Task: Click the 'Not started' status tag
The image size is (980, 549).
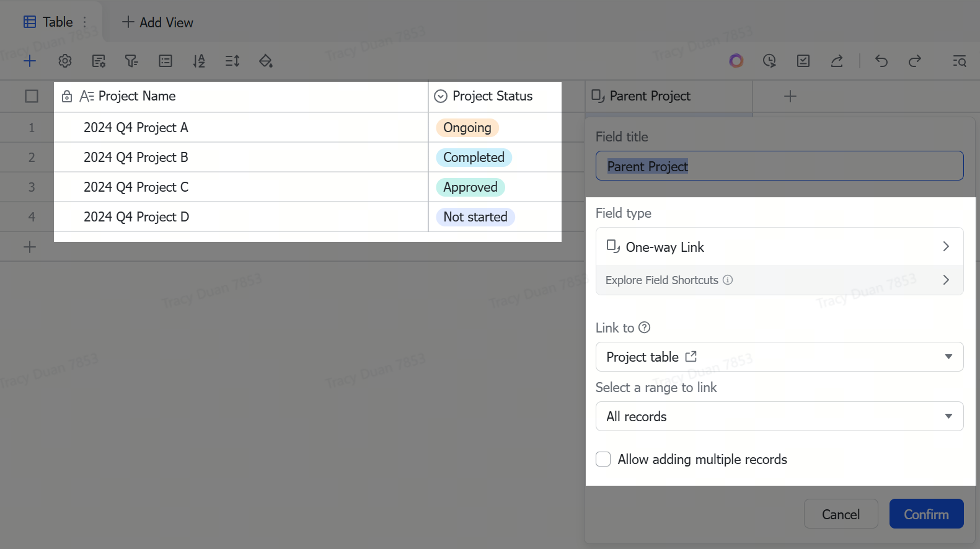Action: [475, 217]
